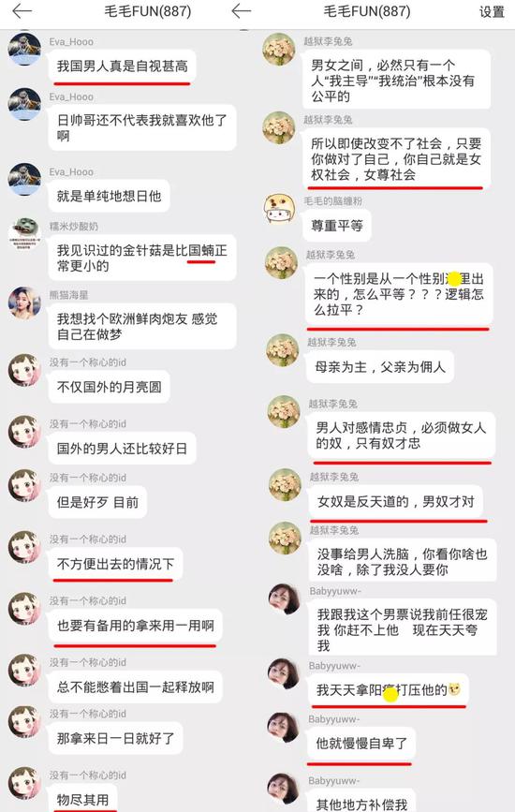Click username 糯米炒酸奶
This screenshot has width=515, height=812.
tap(73, 227)
